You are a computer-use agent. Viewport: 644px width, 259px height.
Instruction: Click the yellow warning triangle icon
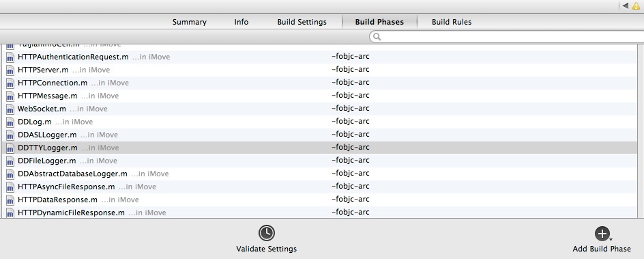(636, 5)
